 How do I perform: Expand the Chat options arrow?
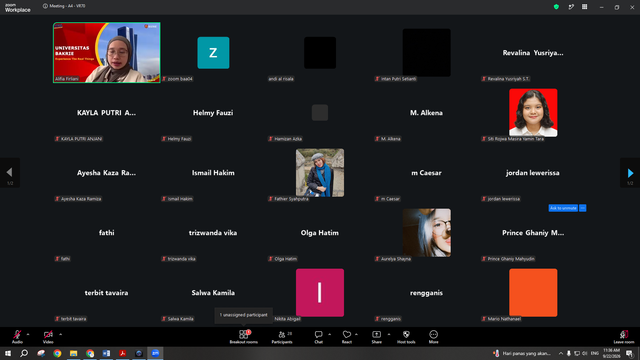click(329, 334)
